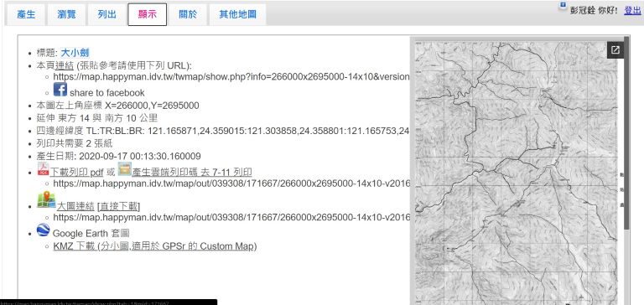Click the 四邊經緯度 coordinates line
Image resolution: width=644 pixels, height=305 pixels.
coord(223,131)
